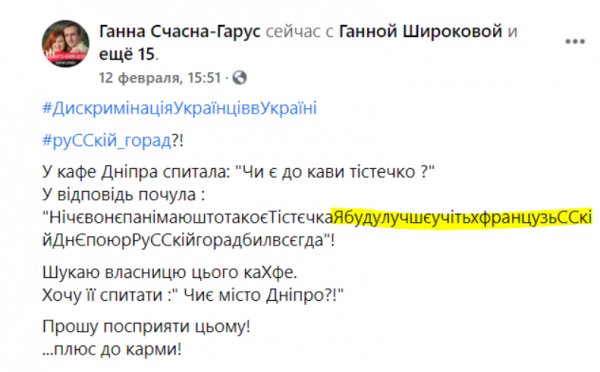Click the line 'У кафе Дніпра спитала'
This screenshot has width=600, height=372.
tap(238, 172)
